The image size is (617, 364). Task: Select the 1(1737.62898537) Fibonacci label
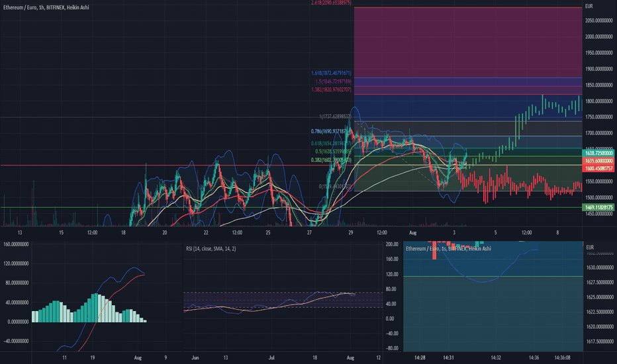pyautogui.click(x=335, y=116)
